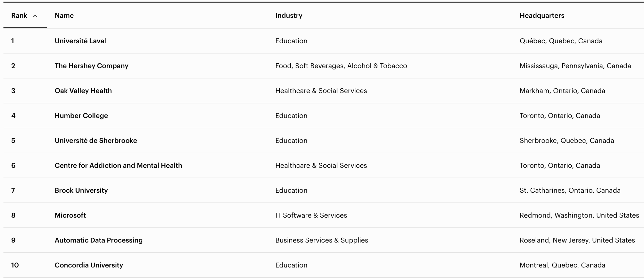Open the Concordia University listing
The image size is (644, 278).
click(89, 265)
